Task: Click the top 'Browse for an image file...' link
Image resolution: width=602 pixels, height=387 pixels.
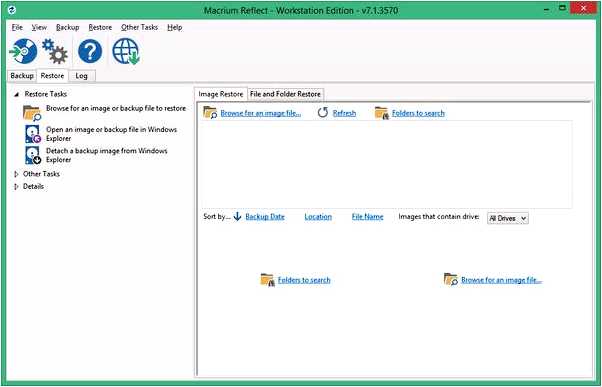Action: [261, 113]
